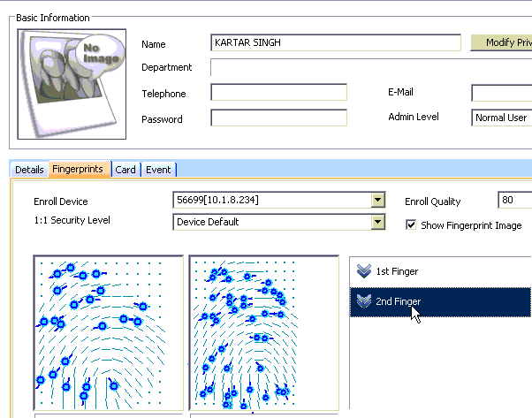532x418 pixels.
Task: Click the Department input field
Action: [x=370, y=68]
